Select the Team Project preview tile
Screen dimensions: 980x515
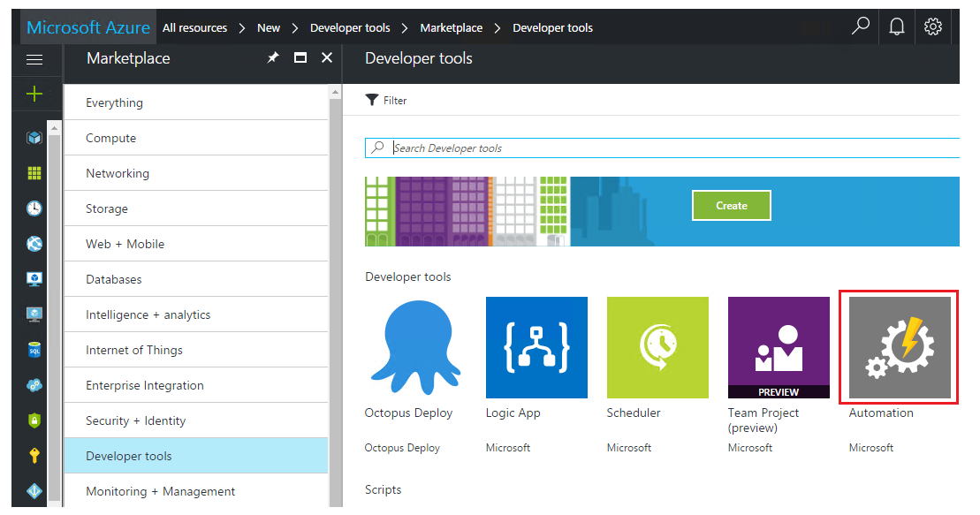(x=779, y=347)
